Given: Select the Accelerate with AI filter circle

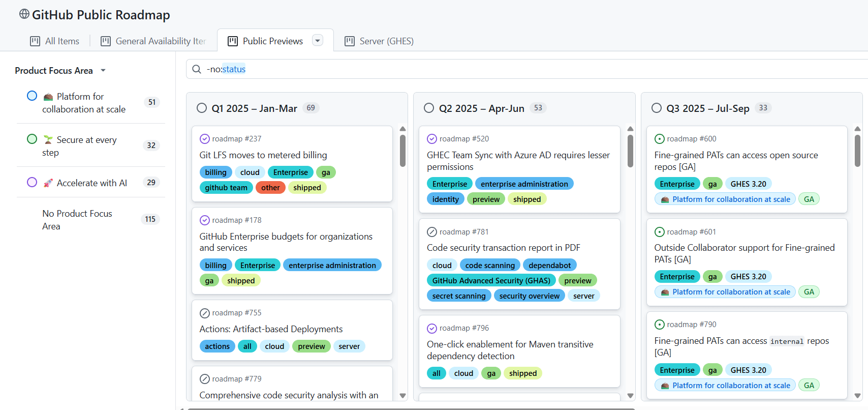Looking at the screenshot, I should point(32,182).
